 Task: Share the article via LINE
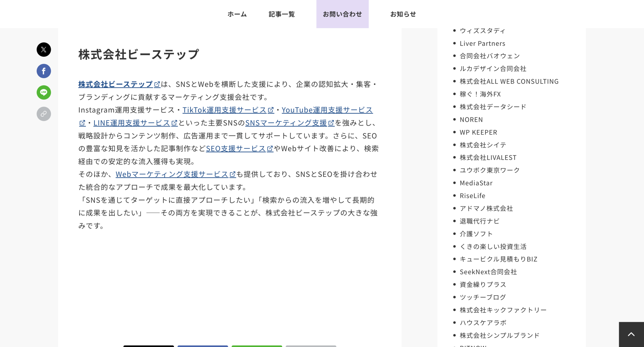point(44,92)
